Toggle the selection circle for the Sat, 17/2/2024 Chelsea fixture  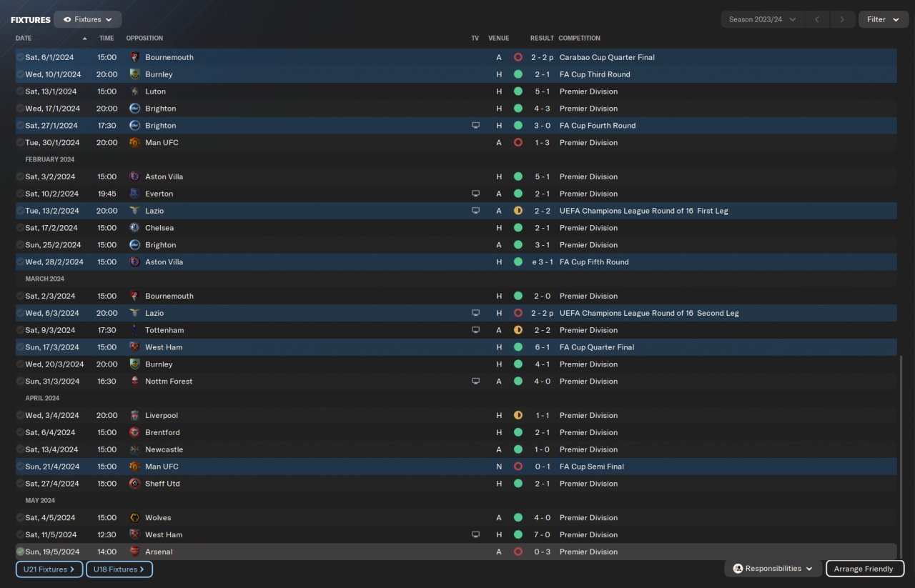pos(20,228)
